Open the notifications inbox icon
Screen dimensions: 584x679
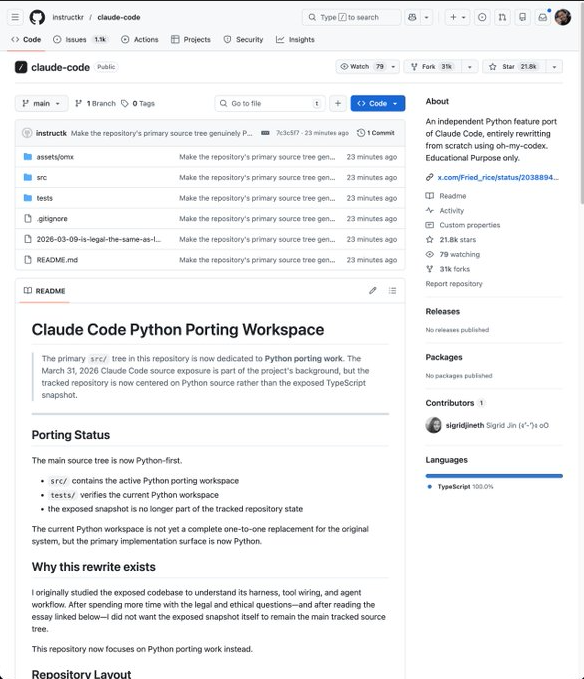[x=543, y=17]
